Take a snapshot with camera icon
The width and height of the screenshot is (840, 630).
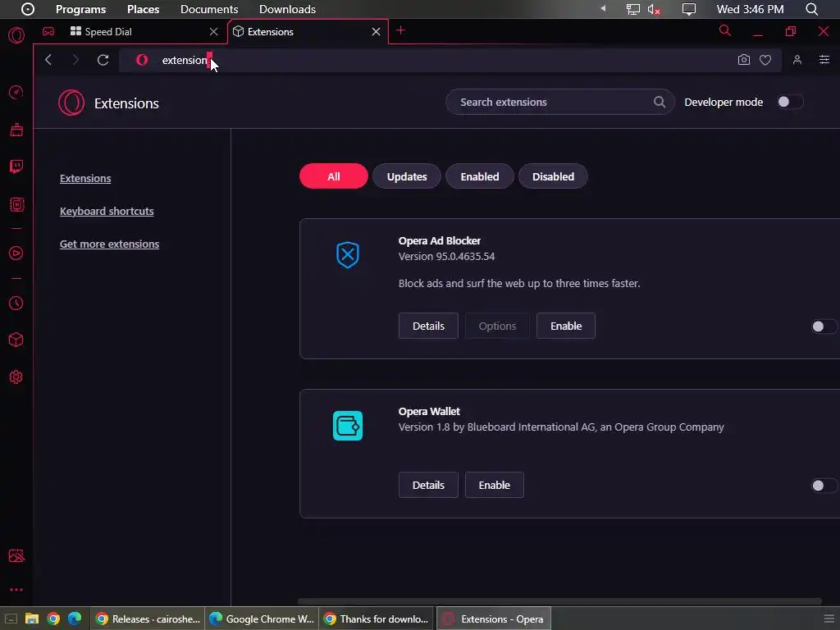point(743,60)
